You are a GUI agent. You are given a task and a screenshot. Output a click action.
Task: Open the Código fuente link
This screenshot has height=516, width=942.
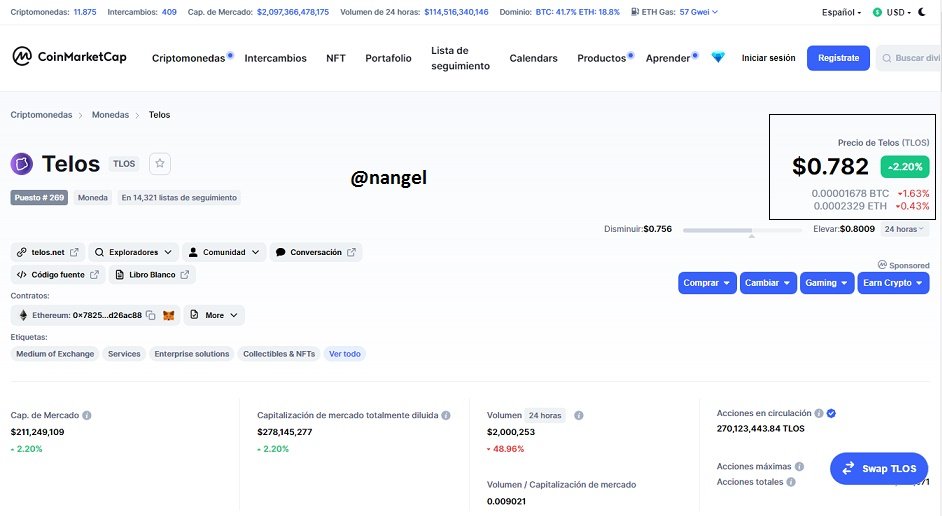58,275
